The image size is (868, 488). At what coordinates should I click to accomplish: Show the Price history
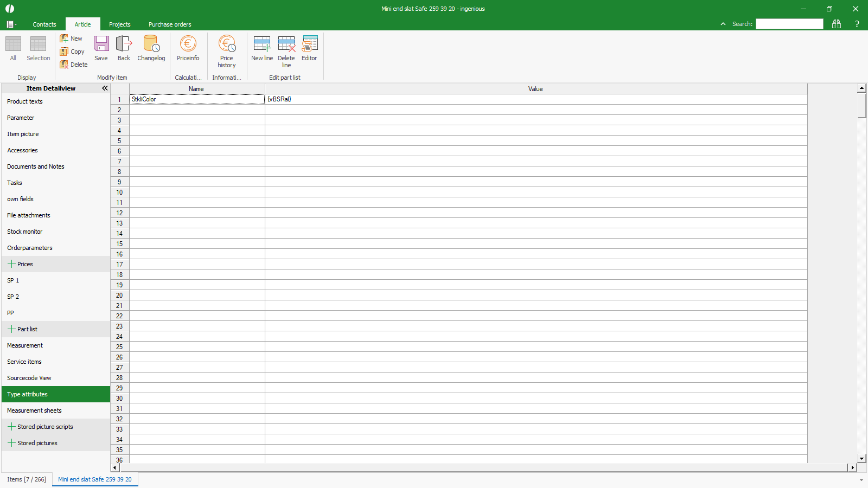point(227,51)
